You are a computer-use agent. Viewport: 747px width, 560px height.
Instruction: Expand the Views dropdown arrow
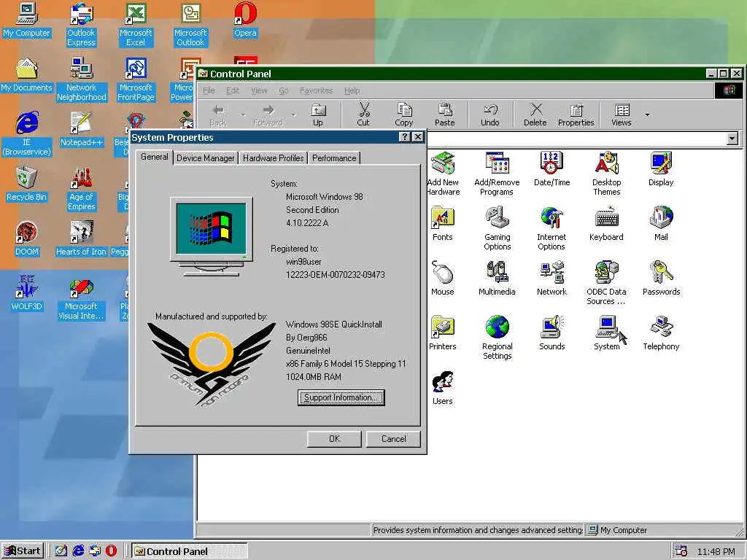(647, 114)
